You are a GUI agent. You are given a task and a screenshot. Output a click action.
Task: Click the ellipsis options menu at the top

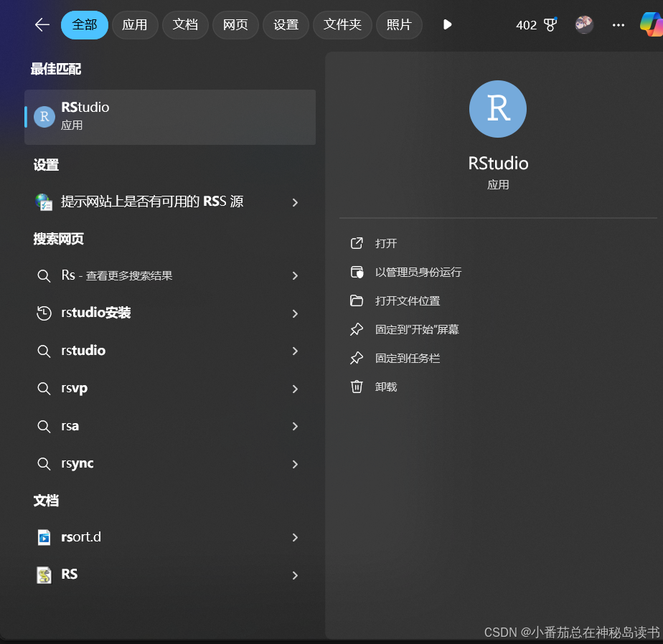coord(618,24)
